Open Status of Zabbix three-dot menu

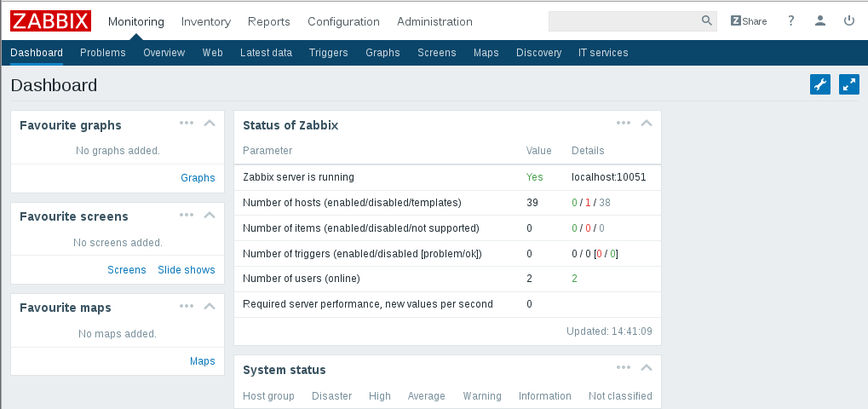624,123
